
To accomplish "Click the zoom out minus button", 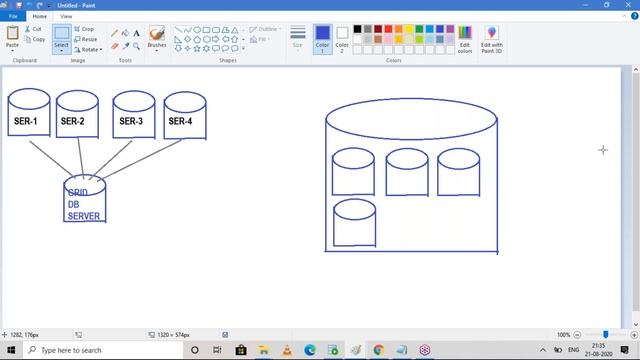I will (x=577, y=335).
